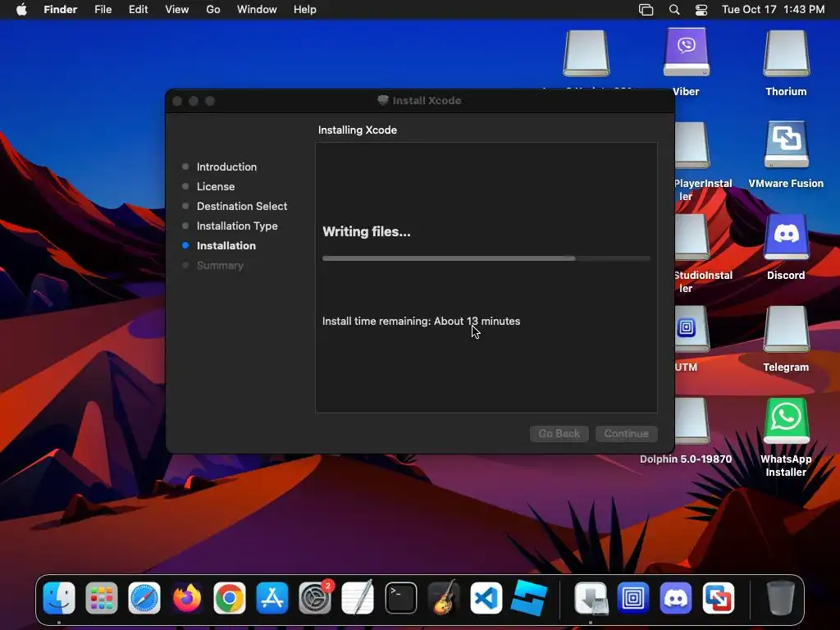Open the Finder menu
This screenshot has height=630, width=840.
(61, 10)
